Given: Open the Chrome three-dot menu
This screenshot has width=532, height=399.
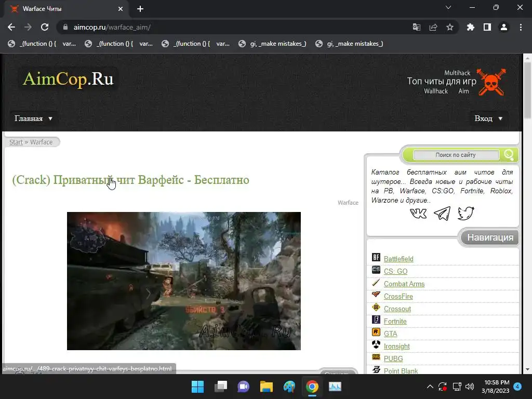Looking at the screenshot, I should click(x=521, y=27).
